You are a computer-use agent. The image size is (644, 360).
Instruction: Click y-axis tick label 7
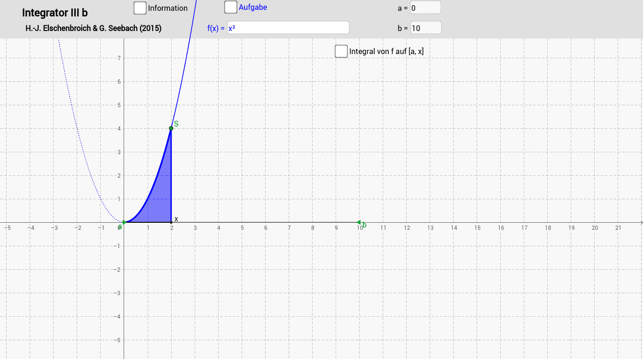click(x=119, y=58)
